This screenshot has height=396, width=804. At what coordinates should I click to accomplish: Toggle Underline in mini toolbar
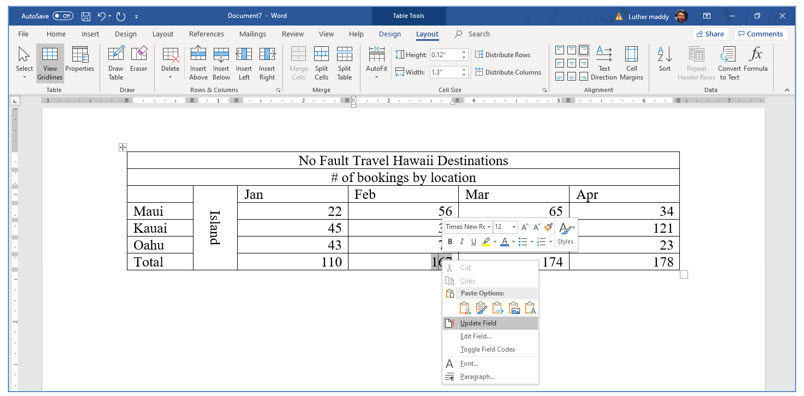[x=473, y=242]
